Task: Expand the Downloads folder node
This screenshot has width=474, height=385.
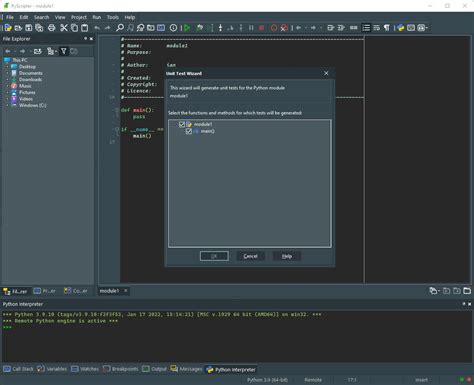Action: [7, 80]
